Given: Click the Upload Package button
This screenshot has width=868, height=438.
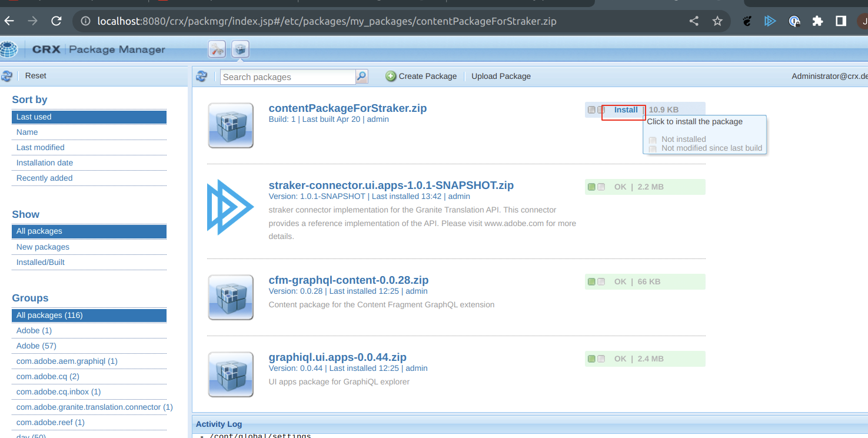Looking at the screenshot, I should (501, 76).
